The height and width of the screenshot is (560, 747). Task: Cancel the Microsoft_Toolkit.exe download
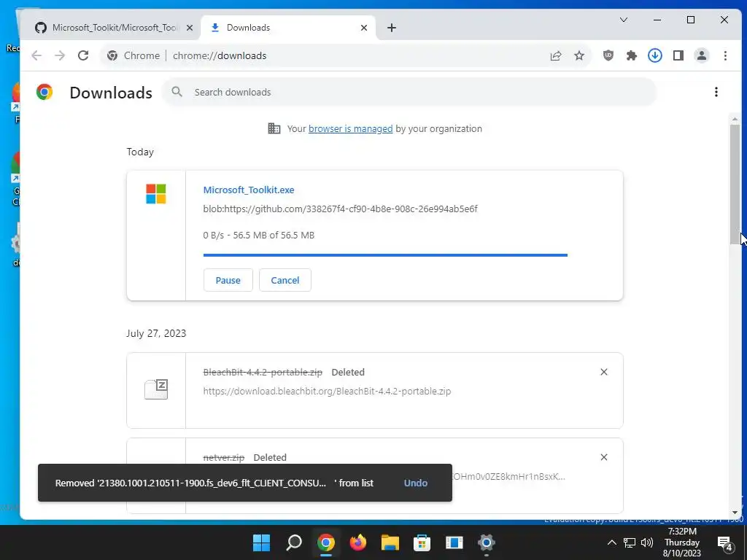tap(285, 280)
